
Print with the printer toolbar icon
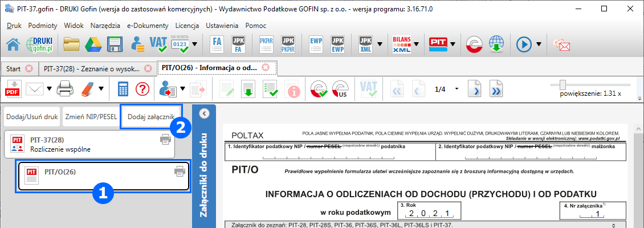tap(65, 88)
